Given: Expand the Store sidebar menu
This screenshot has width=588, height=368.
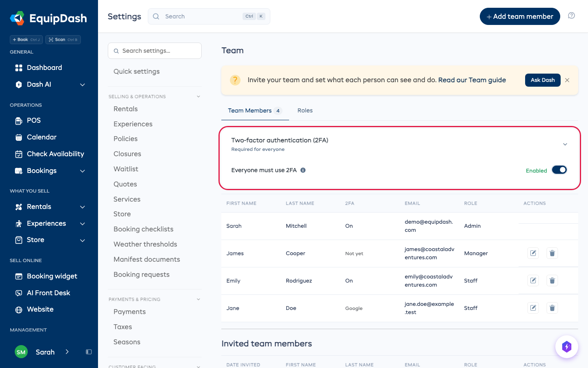Looking at the screenshot, I should 82,240.
